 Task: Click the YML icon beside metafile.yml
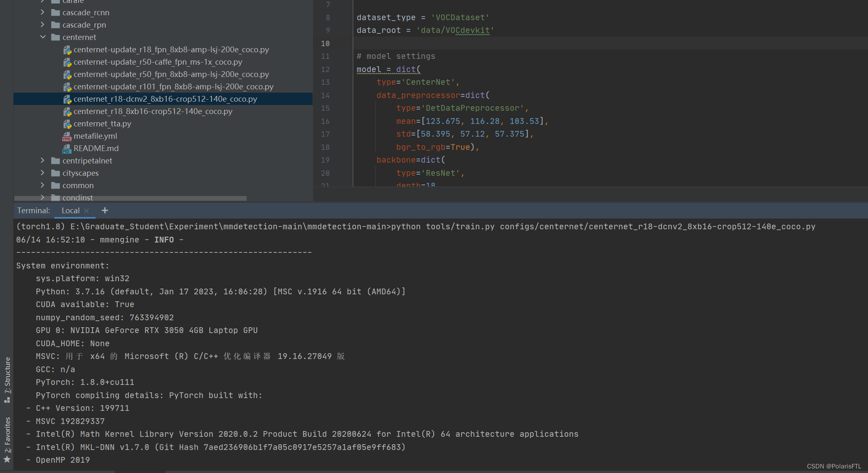[x=67, y=136]
